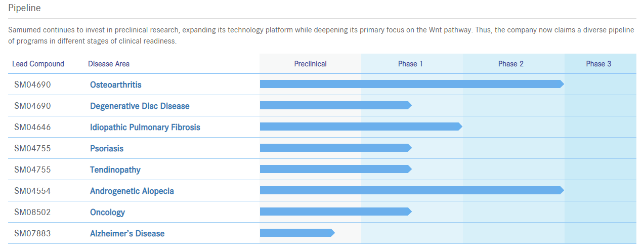Image resolution: width=644 pixels, height=252 pixels.
Task: Click the Phase 1 column header
Action: pyautogui.click(x=410, y=64)
